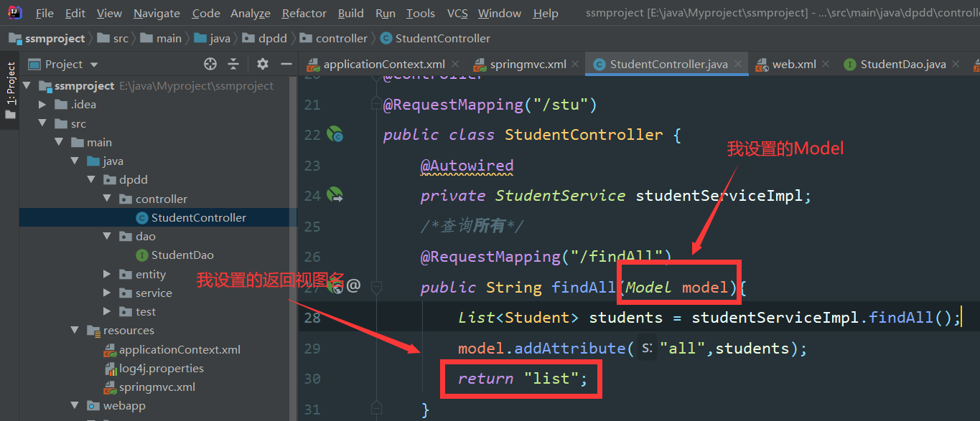Open the Build menu
The height and width of the screenshot is (421, 980).
coord(350,13)
